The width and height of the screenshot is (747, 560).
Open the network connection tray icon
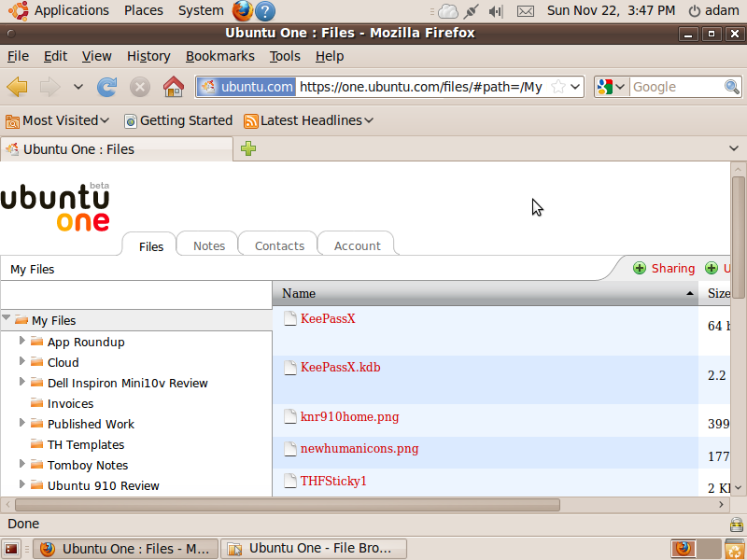[471, 11]
